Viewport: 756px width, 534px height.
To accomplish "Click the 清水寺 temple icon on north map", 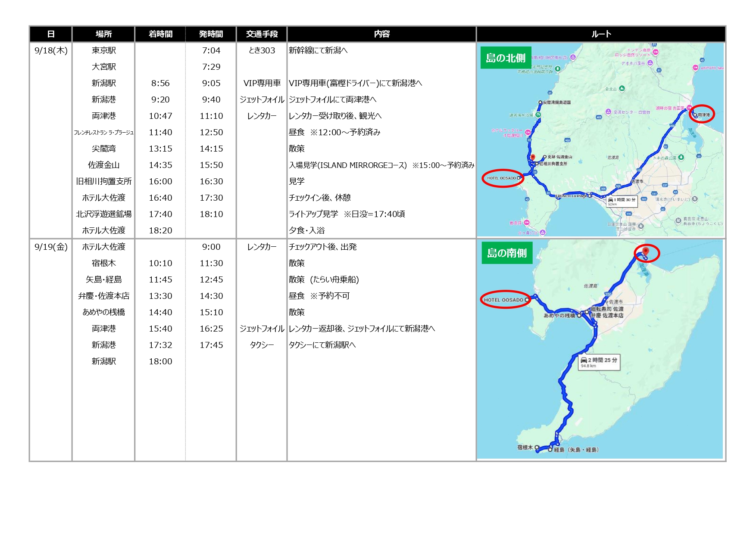I will (695, 199).
